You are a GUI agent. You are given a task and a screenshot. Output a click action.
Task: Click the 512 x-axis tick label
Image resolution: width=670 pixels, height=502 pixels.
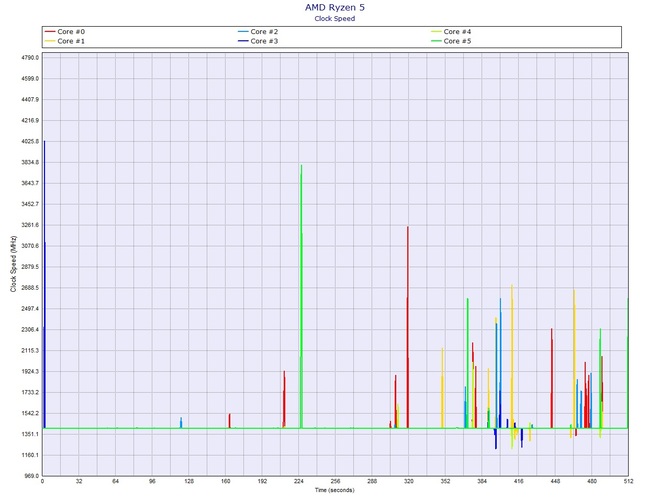tap(628, 481)
